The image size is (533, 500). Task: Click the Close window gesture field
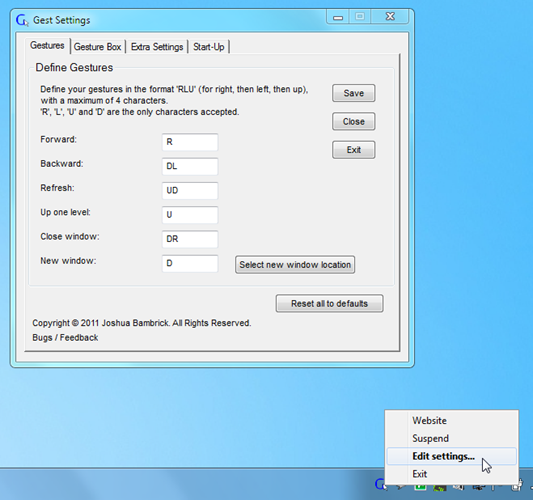coord(190,239)
